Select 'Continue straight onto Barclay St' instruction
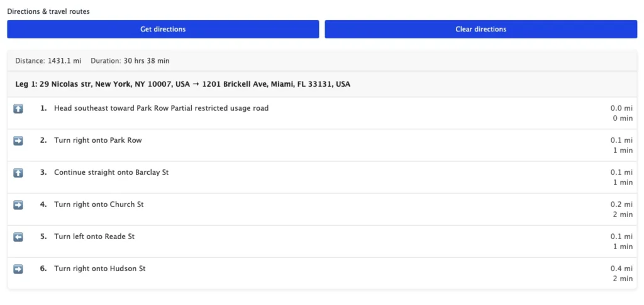644x305 pixels. (111, 172)
